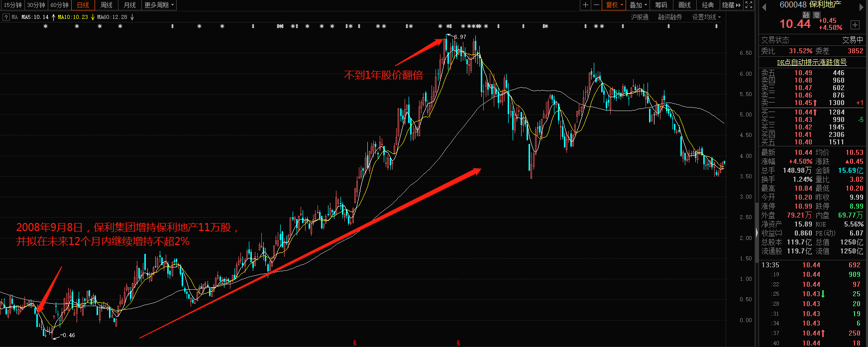Click the 港 Hong Kong connect badge

(x=816, y=15)
